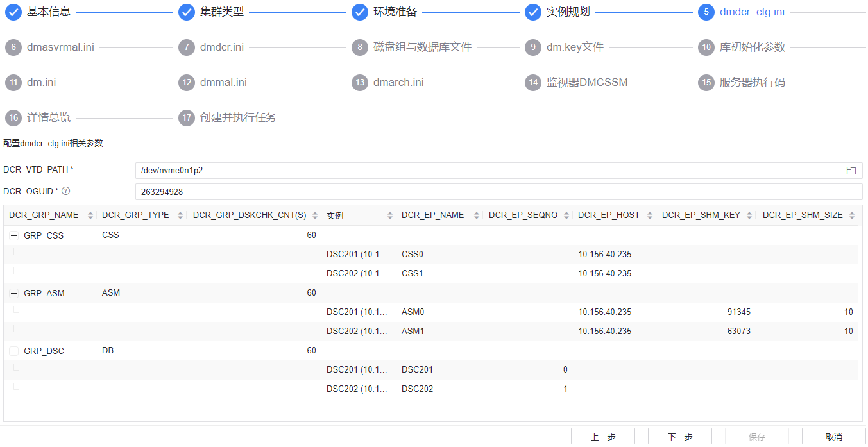Sort by 实例 column sort arrows

pyautogui.click(x=389, y=215)
